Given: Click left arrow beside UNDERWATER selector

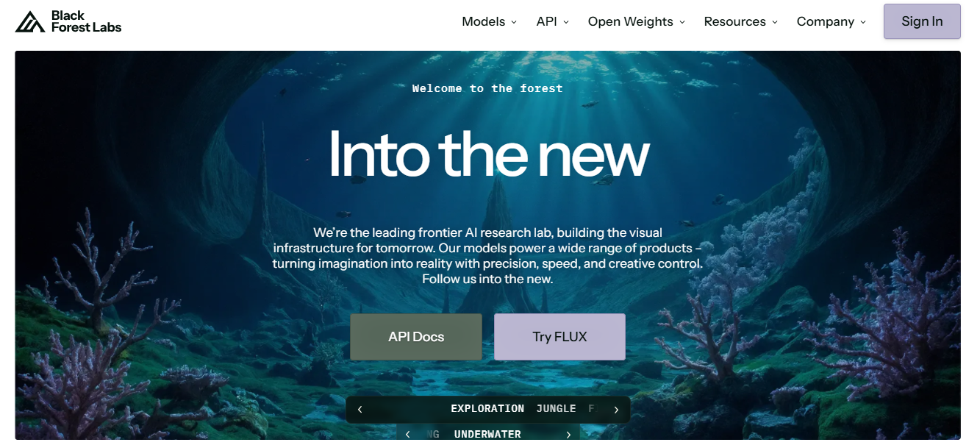Looking at the screenshot, I should point(408,435).
